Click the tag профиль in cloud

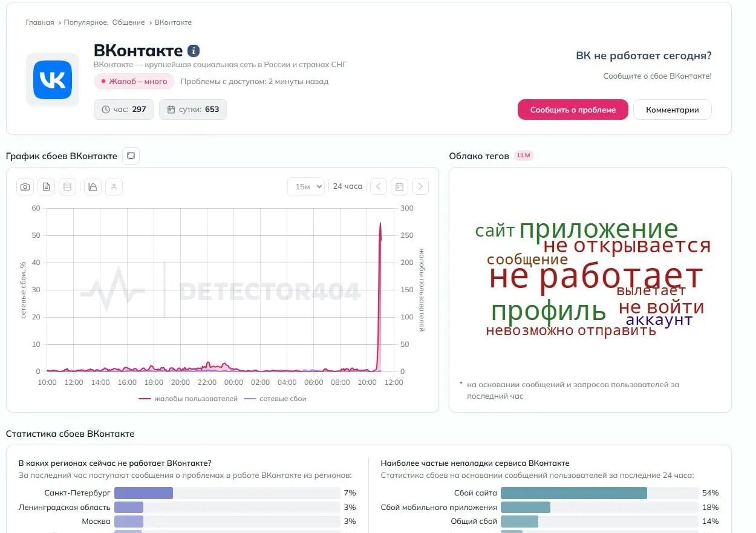pyautogui.click(x=549, y=310)
